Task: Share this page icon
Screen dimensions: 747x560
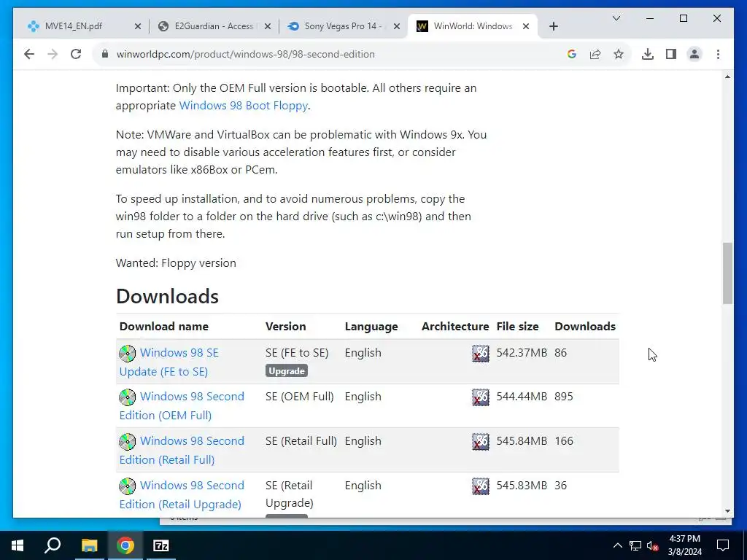Action: coord(595,54)
